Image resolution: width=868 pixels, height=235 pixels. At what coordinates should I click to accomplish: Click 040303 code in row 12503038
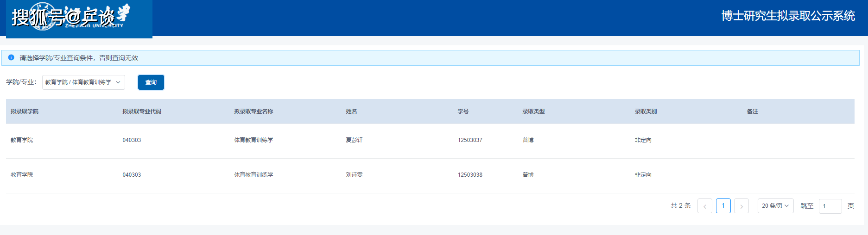coord(132,175)
